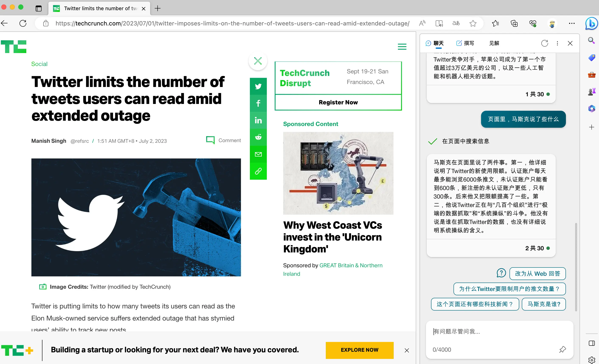The image size is (599, 364).
Task: Open the Microsoft 365 sidebar icon
Action: 591,108
